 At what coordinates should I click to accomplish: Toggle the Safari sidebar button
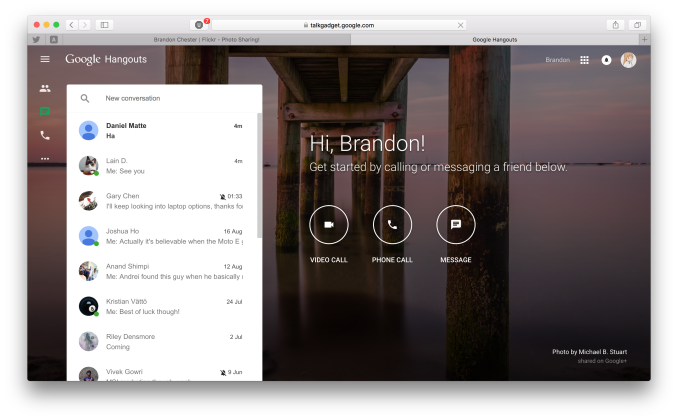point(104,25)
